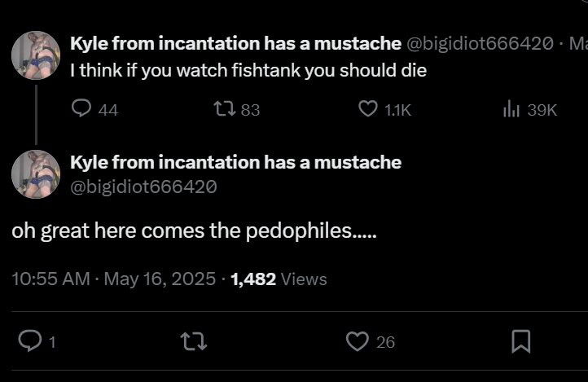
Task: Click the reply icon on the 10:55 AM tweet
Action: pyautogui.click(x=30, y=342)
